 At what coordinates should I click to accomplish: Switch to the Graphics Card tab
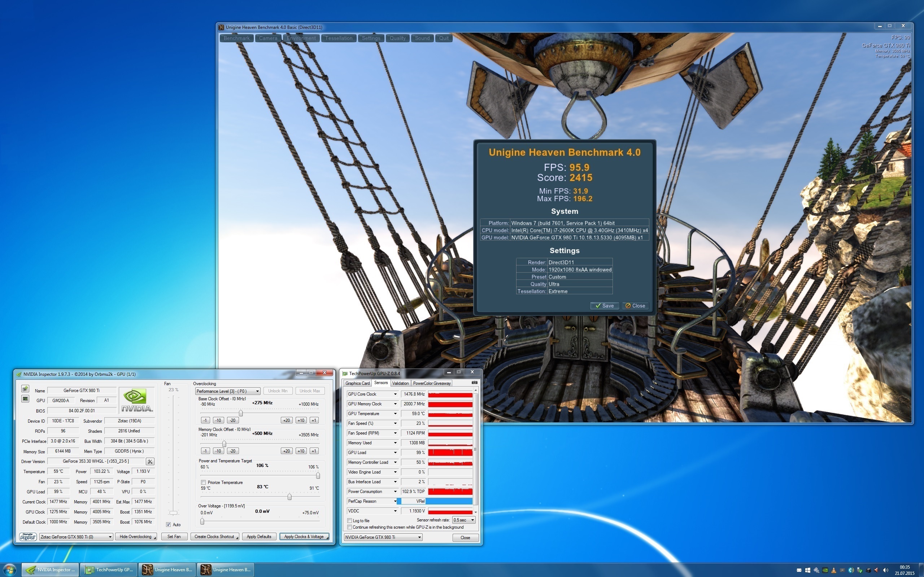click(x=357, y=383)
